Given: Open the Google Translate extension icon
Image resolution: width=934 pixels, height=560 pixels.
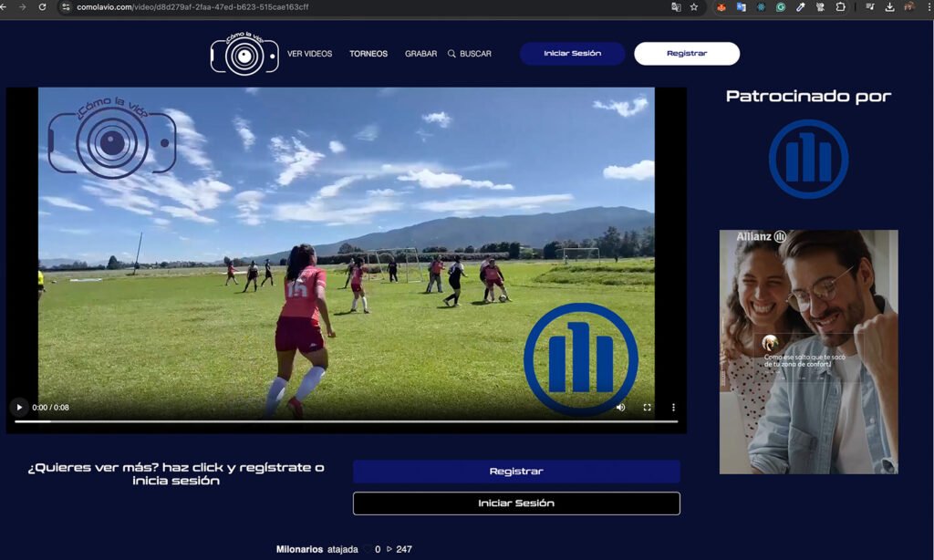Looking at the screenshot, I should [741, 7].
